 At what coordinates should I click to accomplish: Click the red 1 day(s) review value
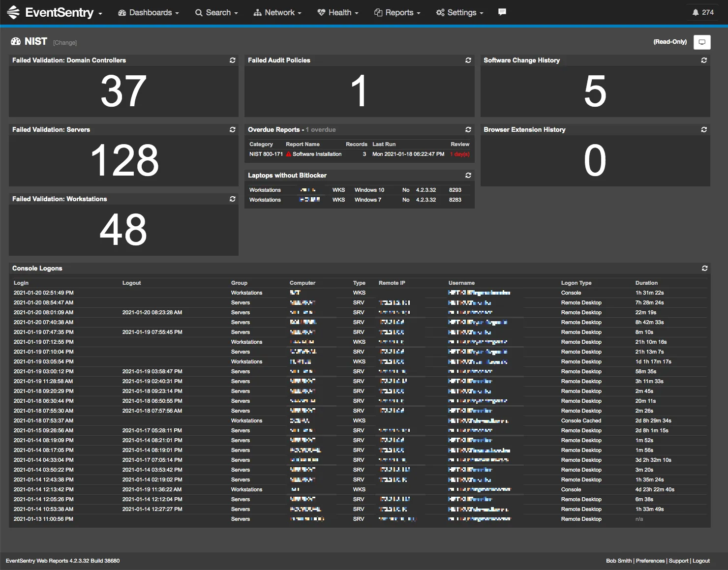[459, 154]
